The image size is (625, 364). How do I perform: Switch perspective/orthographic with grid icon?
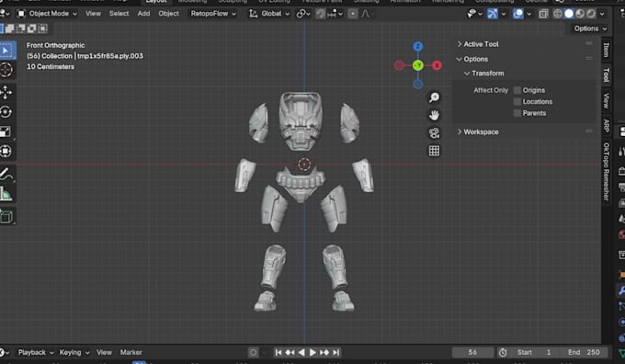(x=434, y=151)
